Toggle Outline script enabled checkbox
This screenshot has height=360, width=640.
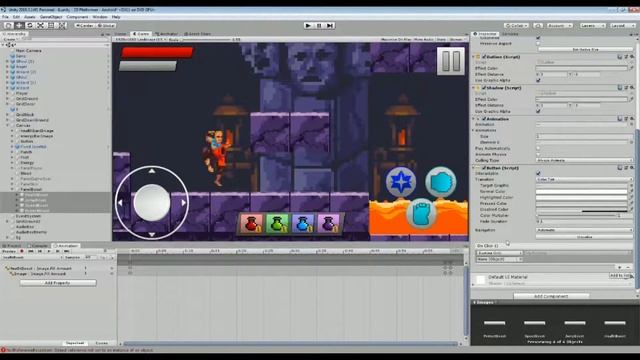(484, 57)
